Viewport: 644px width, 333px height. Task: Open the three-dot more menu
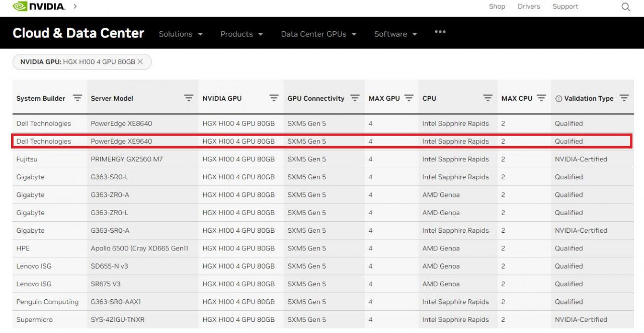pyautogui.click(x=440, y=32)
